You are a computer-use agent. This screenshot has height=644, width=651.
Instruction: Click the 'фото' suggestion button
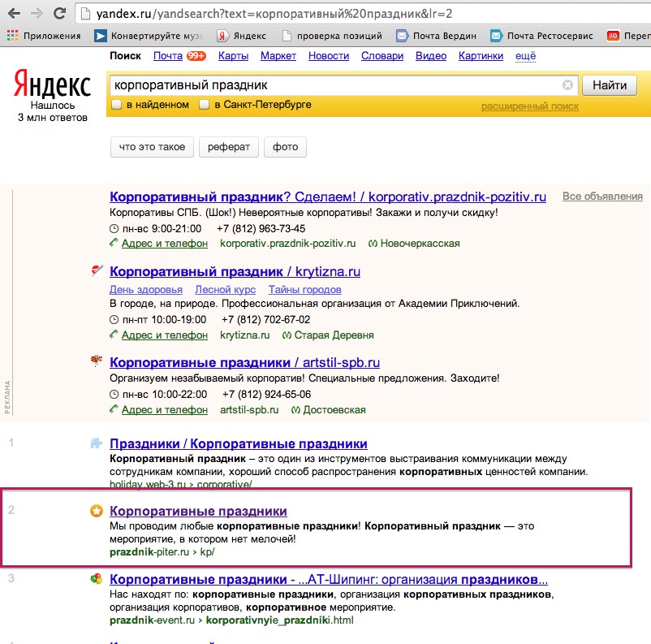pyautogui.click(x=285, y=147)
